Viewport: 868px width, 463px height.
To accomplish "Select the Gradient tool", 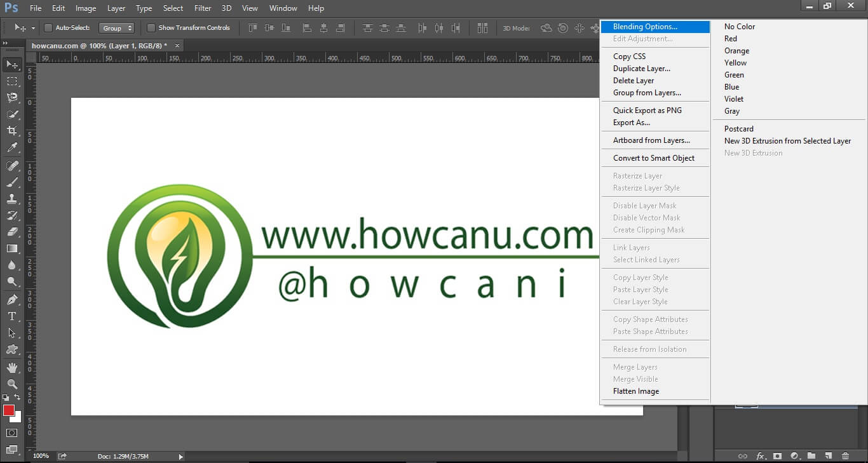I will click(x=12, y=248).
